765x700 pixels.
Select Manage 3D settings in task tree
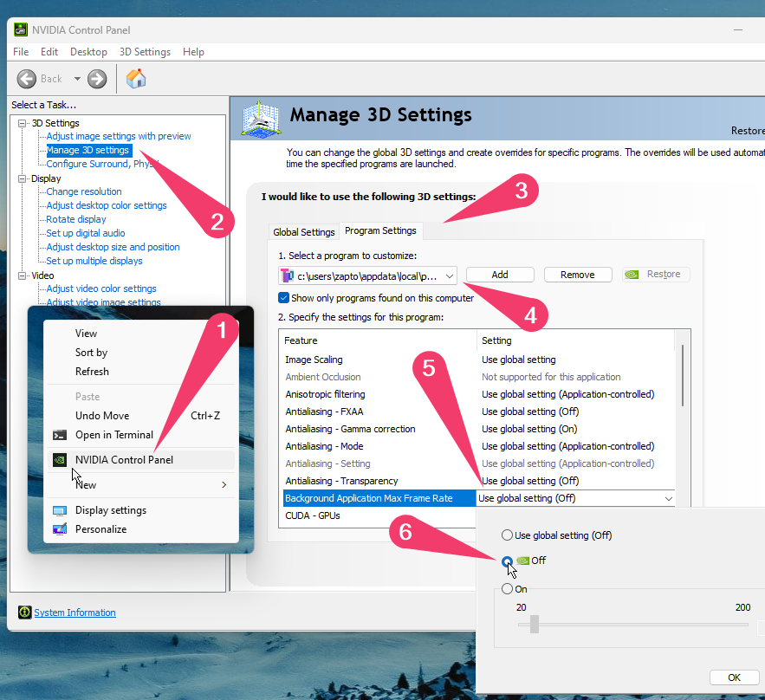[88, 150]
